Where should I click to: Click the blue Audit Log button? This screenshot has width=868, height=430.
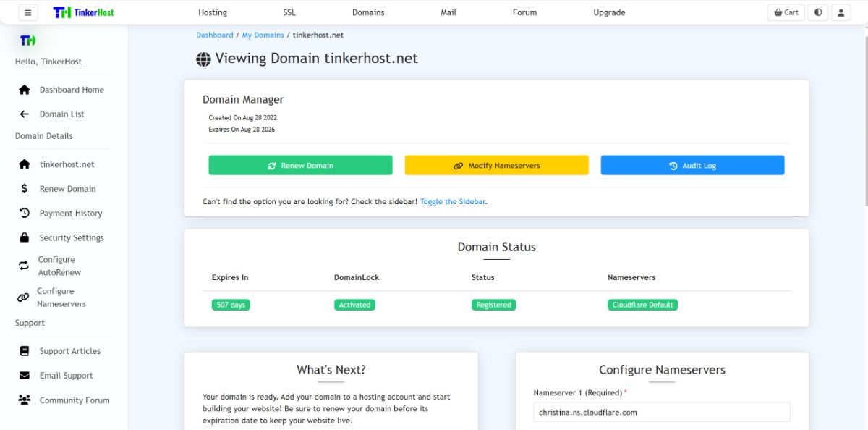coord(692,165)
